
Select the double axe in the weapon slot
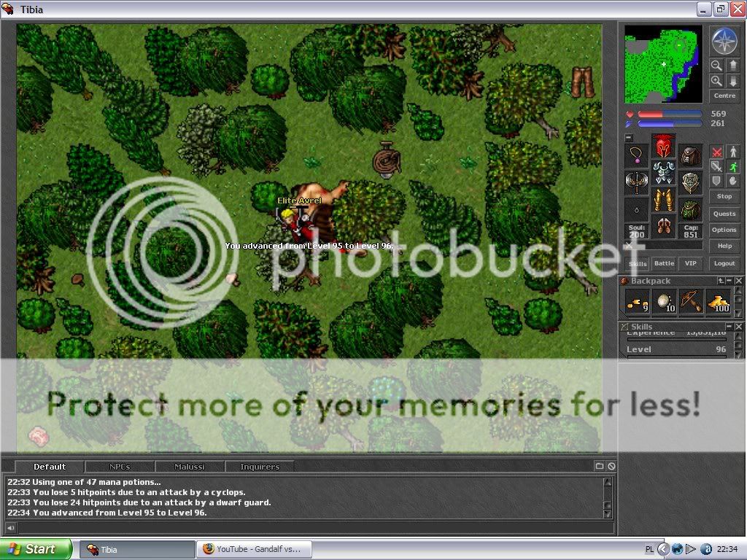637,182
